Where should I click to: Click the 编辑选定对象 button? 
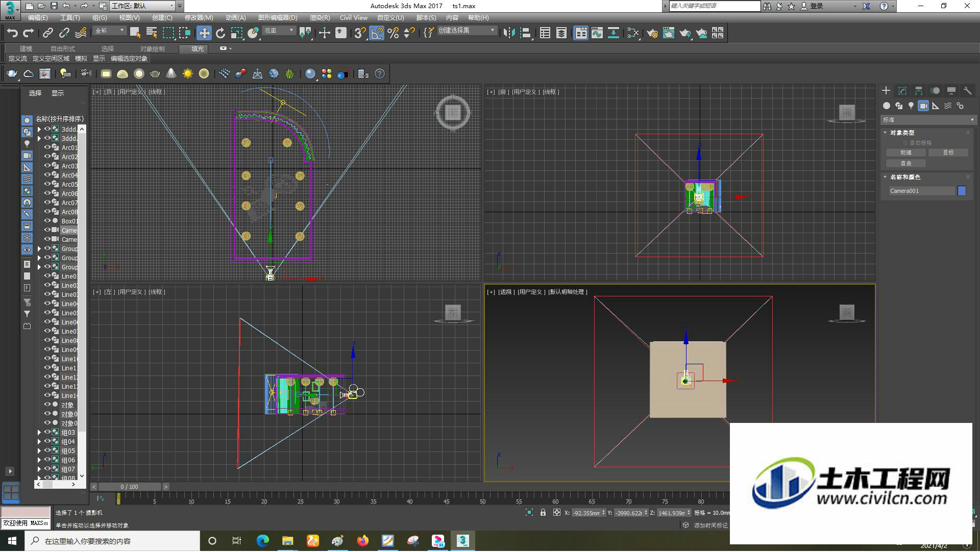coord(129,59)
